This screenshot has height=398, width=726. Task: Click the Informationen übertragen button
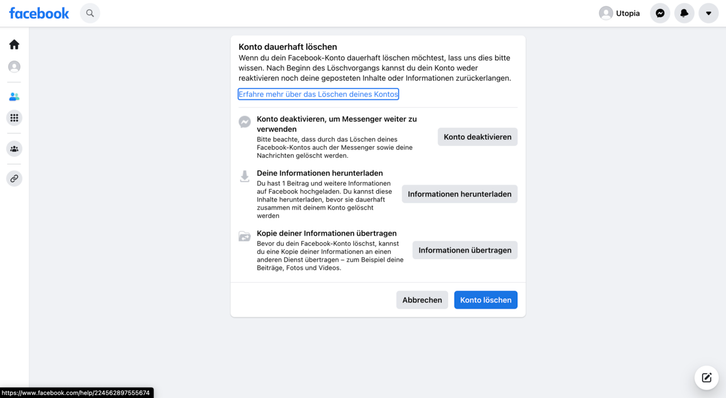point(465,250)
